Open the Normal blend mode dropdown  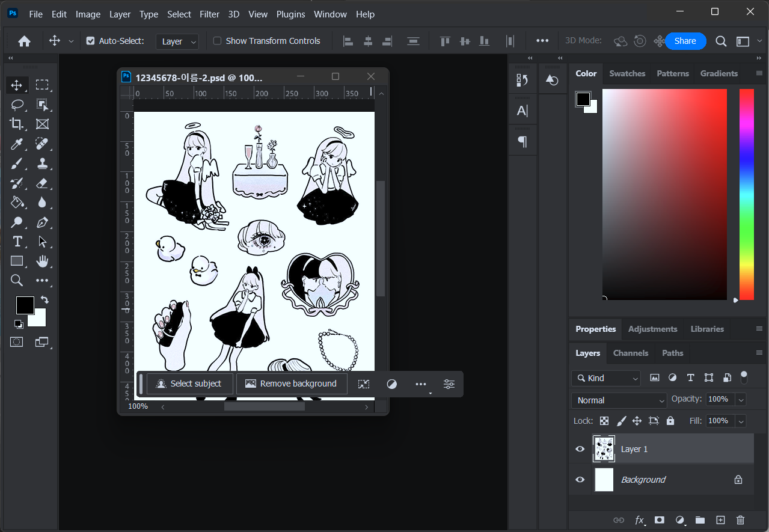619,400
